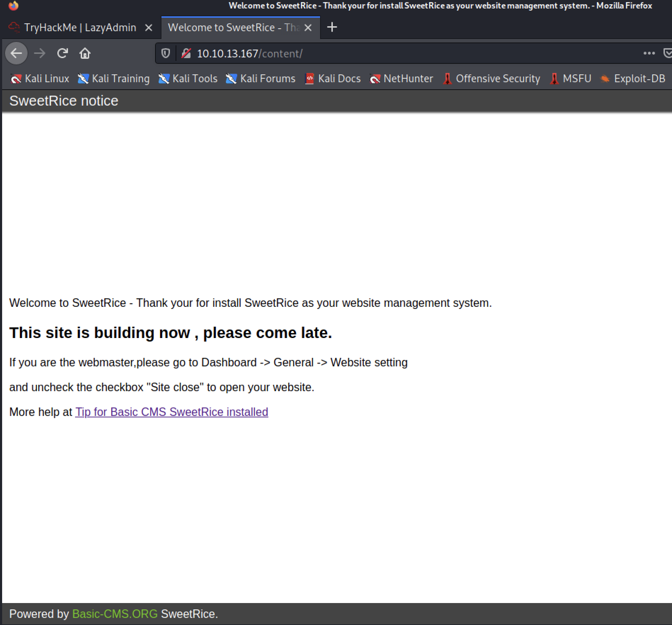Open MSFU bookmark
The image size is (672, 625).
point(570,79)
